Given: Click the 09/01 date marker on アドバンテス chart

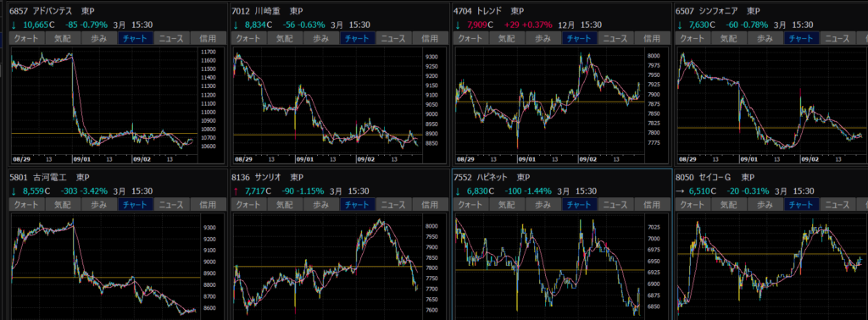Looking at the screenshot, I should click(81, 158).
